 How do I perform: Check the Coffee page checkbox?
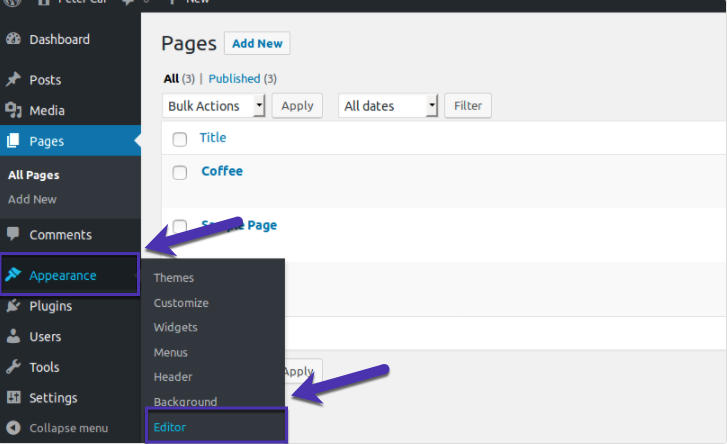pyautogui.click(x=179, y=172)
